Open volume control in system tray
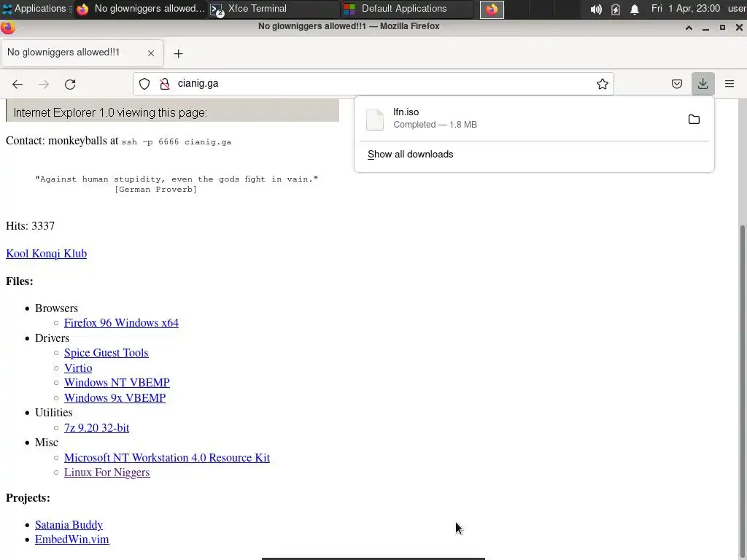This screenshot has width=747, height=560. [595, 9]
